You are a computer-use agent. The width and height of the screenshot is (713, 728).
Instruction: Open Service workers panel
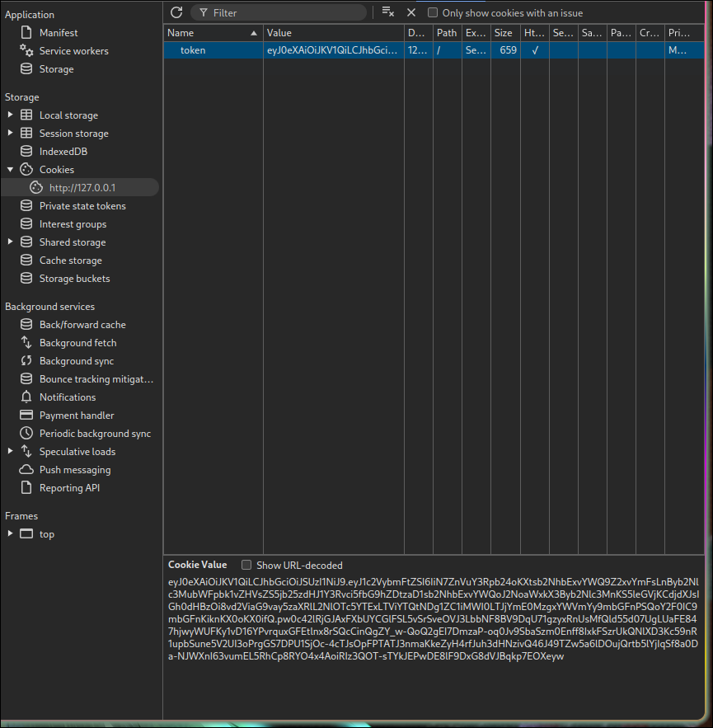(73, 51)
